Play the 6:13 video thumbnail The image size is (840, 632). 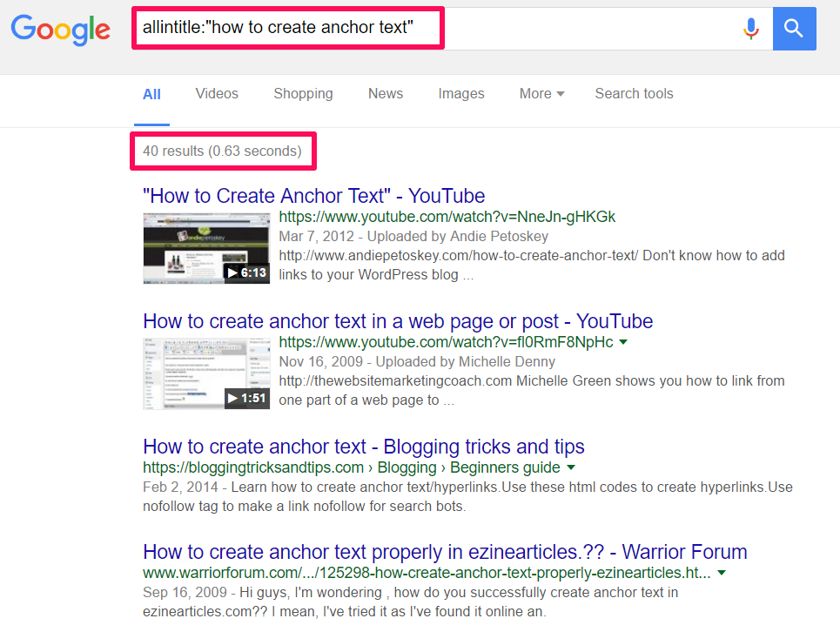coord(206,248)
